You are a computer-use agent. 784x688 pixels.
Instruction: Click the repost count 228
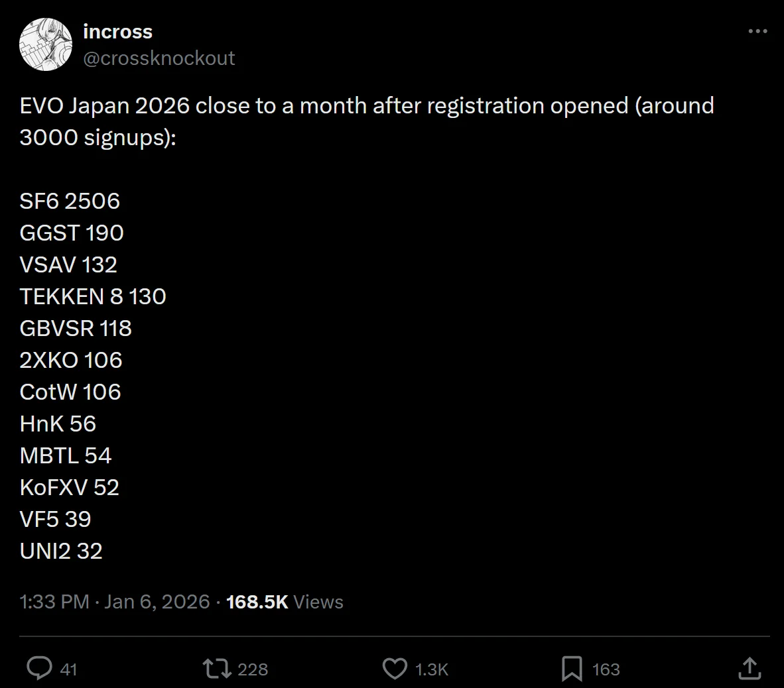[x=253, y=669]
